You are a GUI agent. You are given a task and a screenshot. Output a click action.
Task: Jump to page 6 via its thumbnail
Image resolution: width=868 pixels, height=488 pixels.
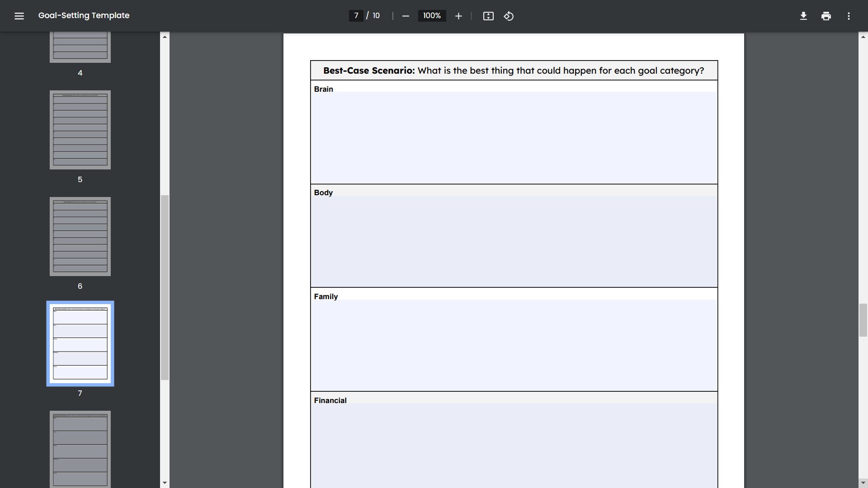coord(80,236)
